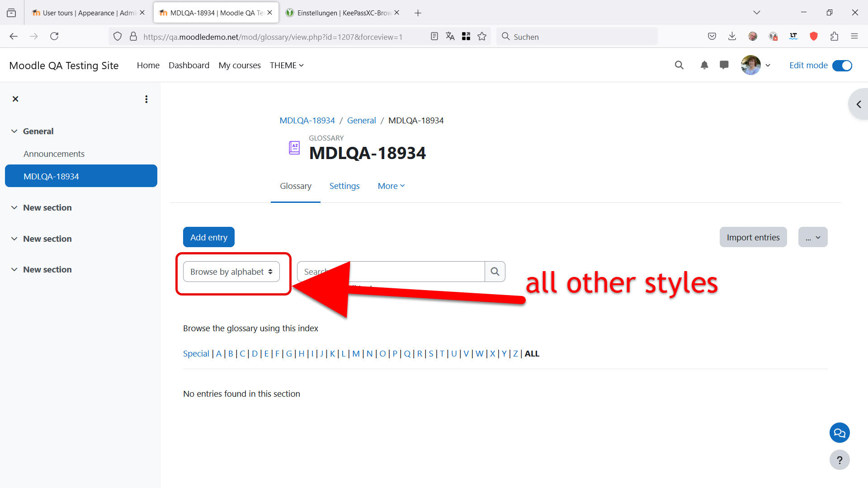Click the Special index link
Screen dimensions: 868x488
(x=196, y=353)
